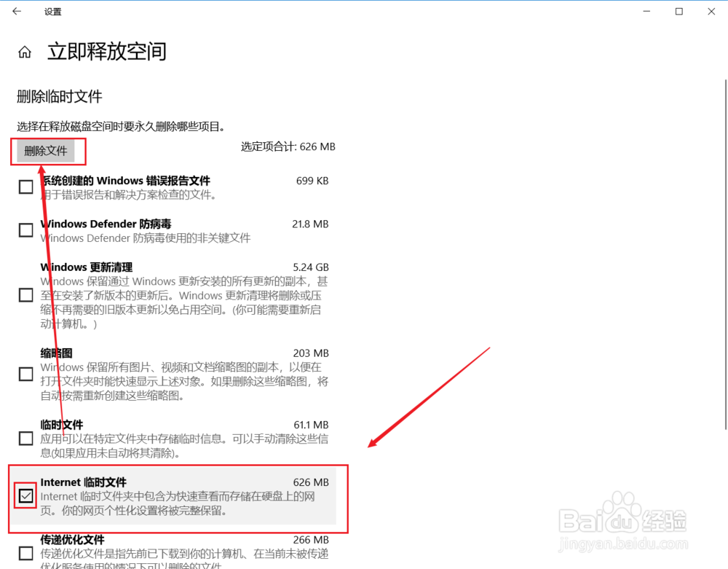Click the 61.1 MB size value
This screenshot has width=728, height=569.
tap(311, 425)
